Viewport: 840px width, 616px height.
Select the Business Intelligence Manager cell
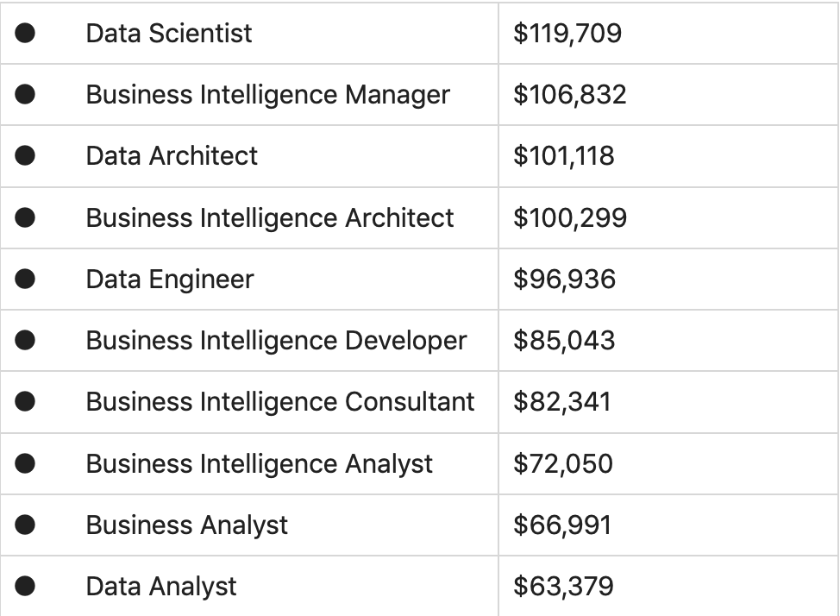pos(267,94)
